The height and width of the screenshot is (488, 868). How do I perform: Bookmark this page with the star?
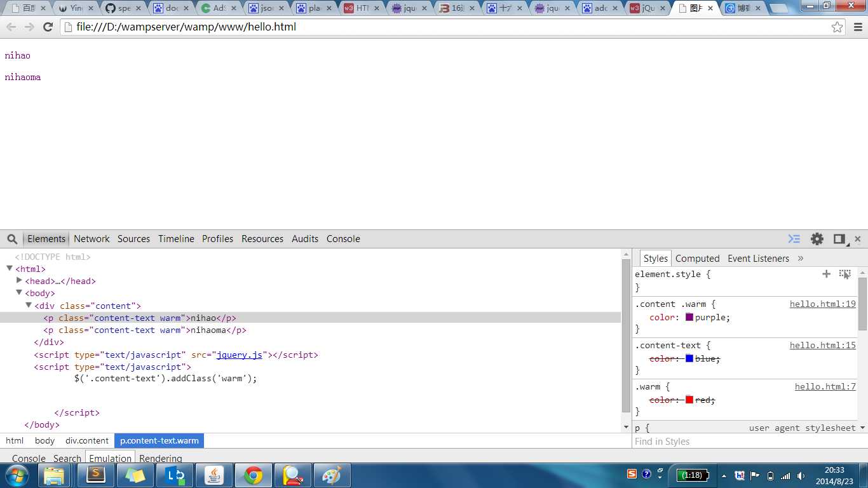pyautogui.click(x=837, y=27)
